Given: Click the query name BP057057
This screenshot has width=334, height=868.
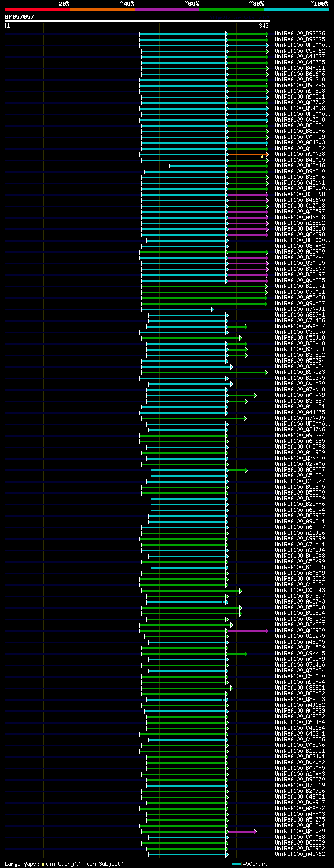Looking at the screenshot, I should point(19,17).
